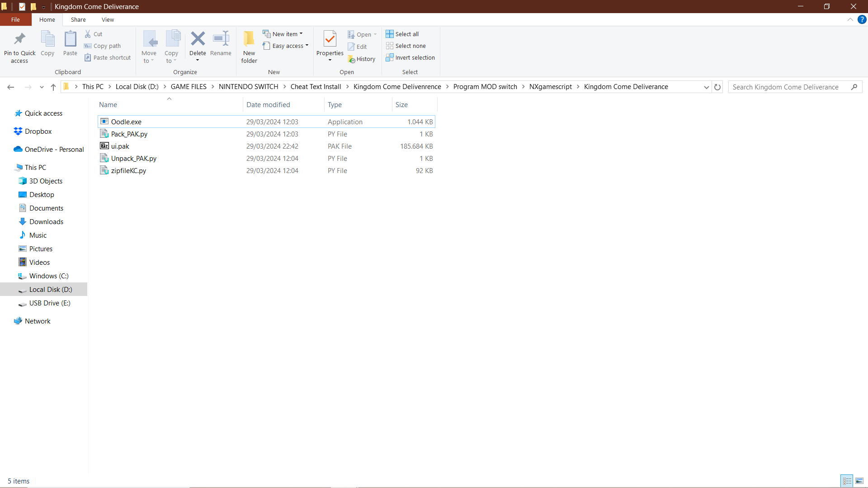Expand NXgamescript breadcrumb chevron
This screenshot has height=488, width=868.
point(578,87)
